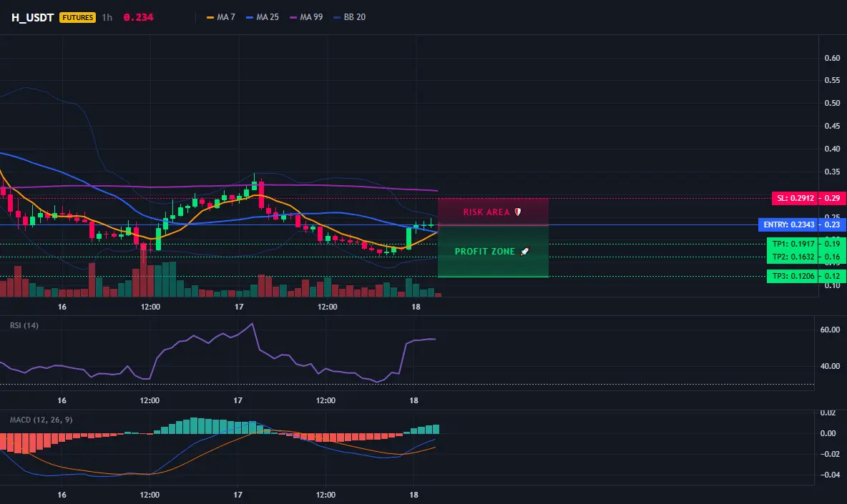Click the 17 date marker on price chart axis
This screenshot has width=847, height=504.
tap(239, 307)
